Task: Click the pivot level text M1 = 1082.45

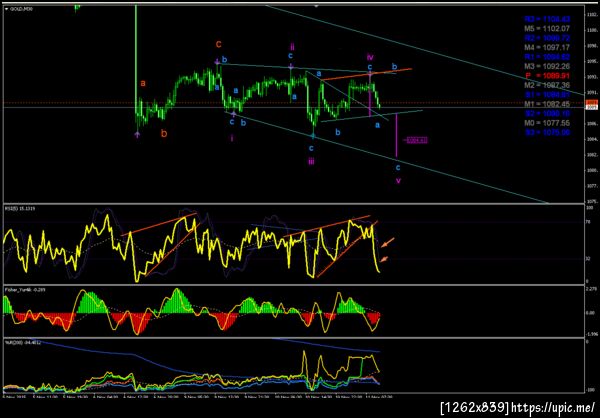Action: pos(548,104)
